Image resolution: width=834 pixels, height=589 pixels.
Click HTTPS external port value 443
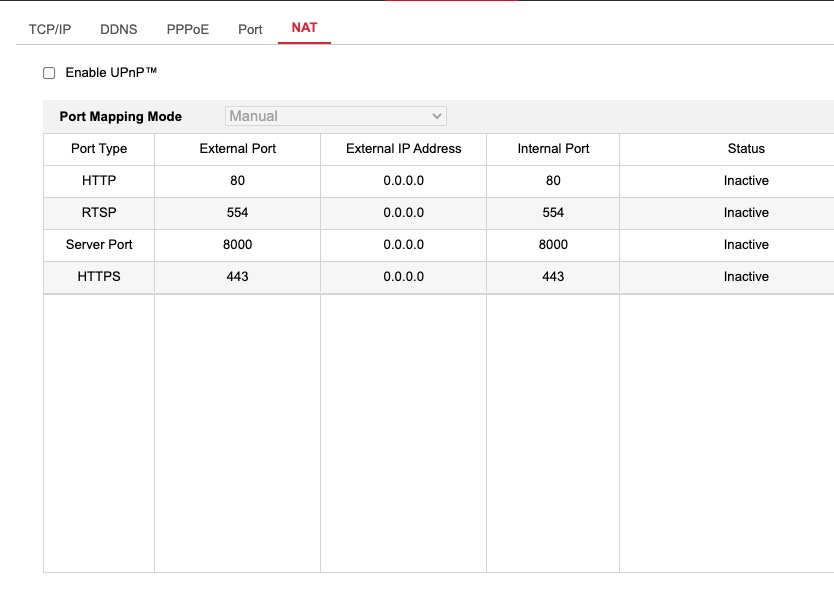pyautogui.click(x=237, y=277)
